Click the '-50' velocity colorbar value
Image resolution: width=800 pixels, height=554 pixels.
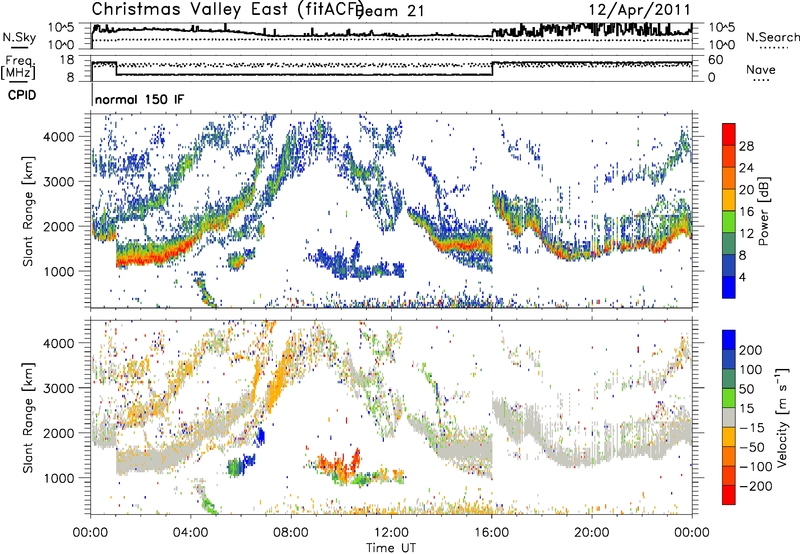point(751,448)
